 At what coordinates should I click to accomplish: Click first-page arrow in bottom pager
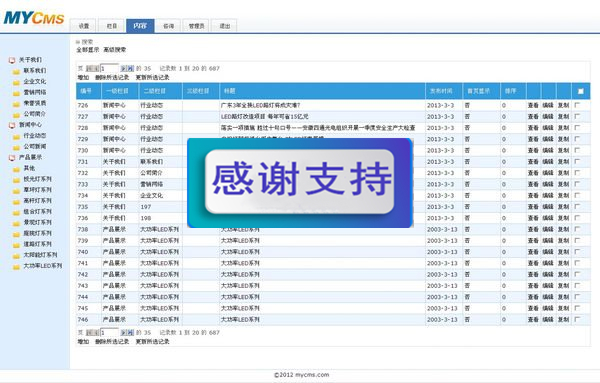pyautogui.click(x=89, y=332)
